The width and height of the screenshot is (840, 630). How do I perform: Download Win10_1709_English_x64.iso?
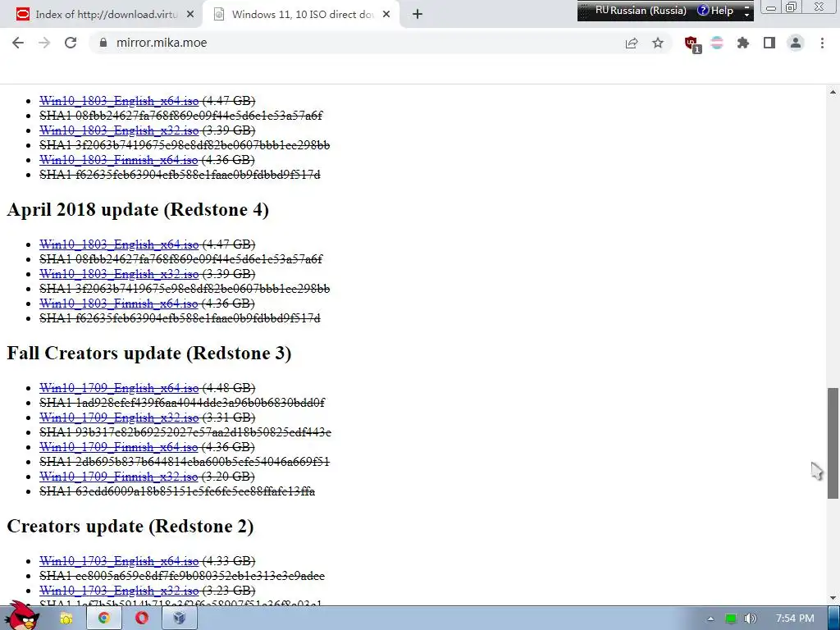[x=119, y=388]
